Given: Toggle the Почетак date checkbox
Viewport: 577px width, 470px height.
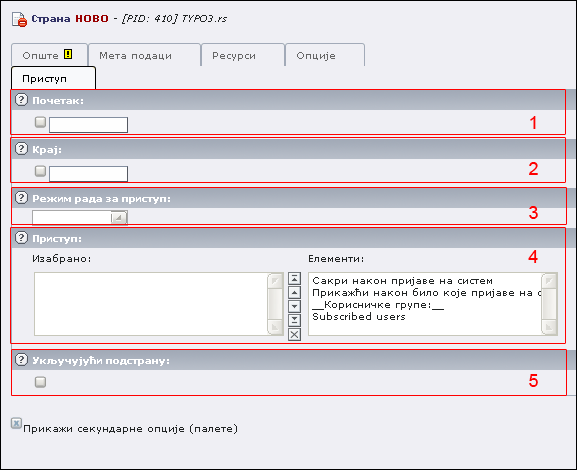Looking at the screenshot, I should point(40,122).
